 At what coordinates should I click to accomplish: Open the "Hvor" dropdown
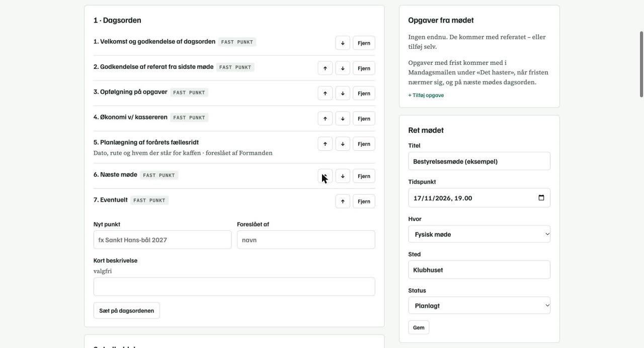(x=479, y=234)
